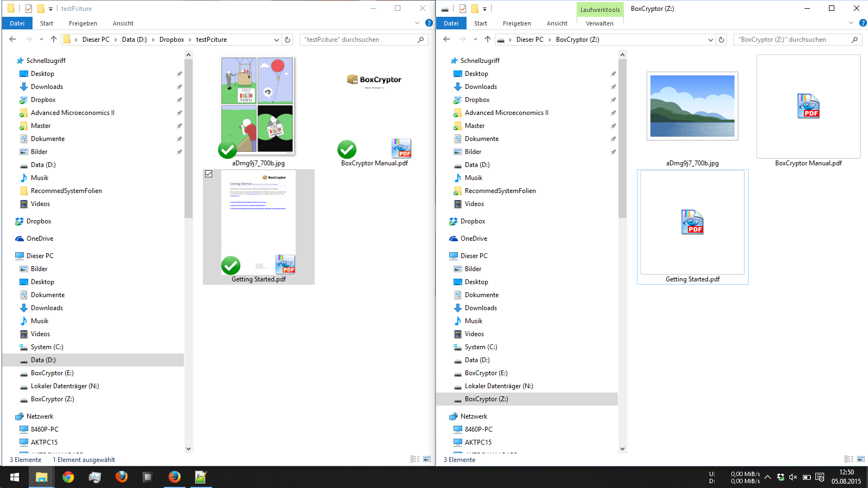
Task: Select Advanced Microeconomics II in right window pane
Action: tap(506, 113)
